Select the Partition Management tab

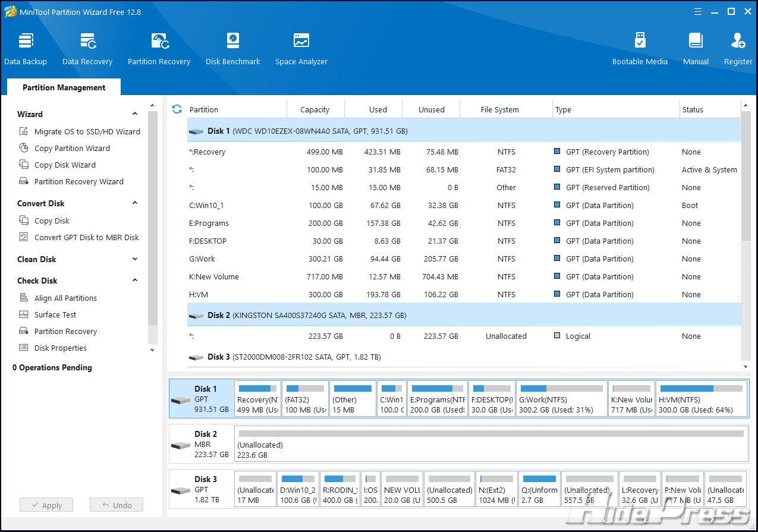point(64,87)
